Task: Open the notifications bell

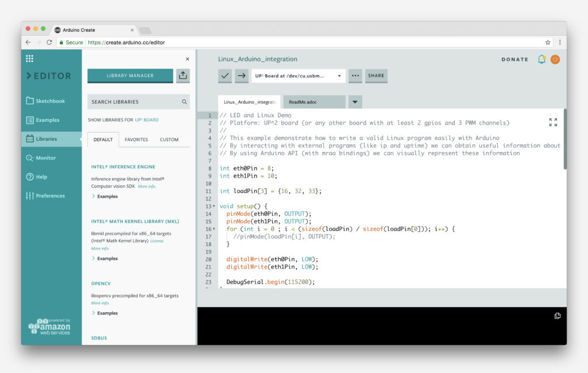Action: coord(540,59)
